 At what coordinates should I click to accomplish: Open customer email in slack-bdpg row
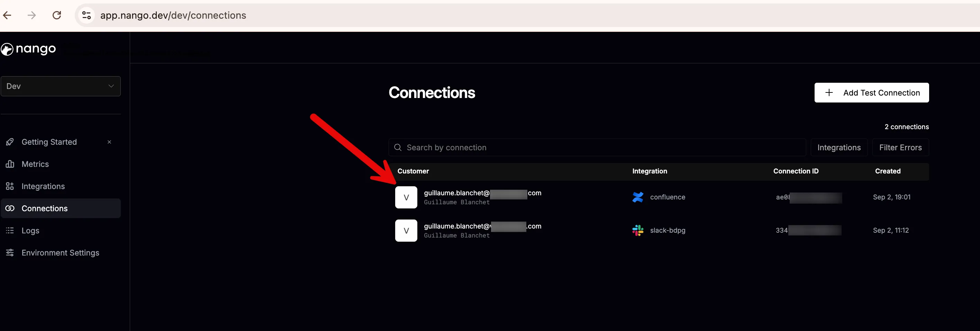coord(482,226)
